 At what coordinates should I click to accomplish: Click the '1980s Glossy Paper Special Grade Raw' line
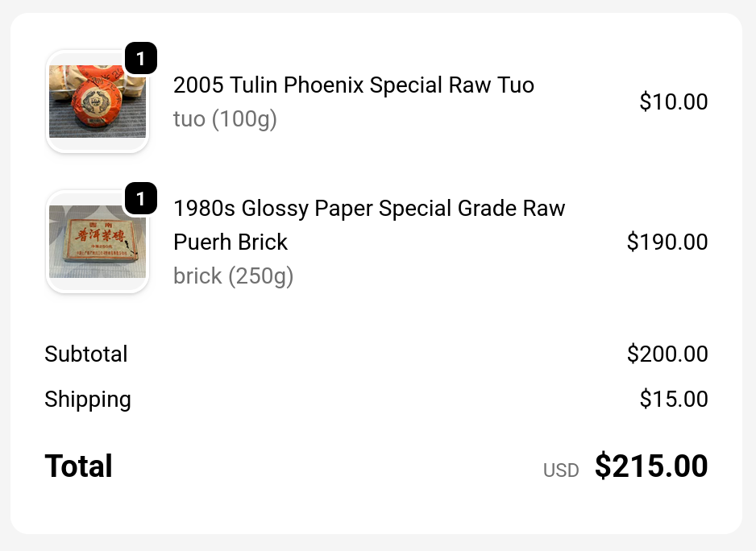(x=369, y=209)
